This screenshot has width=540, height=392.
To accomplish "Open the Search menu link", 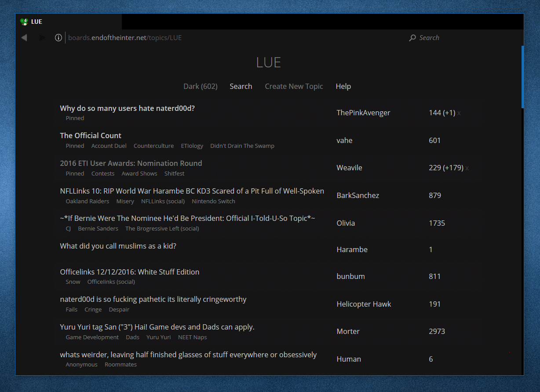I will (x=241, y=86).
